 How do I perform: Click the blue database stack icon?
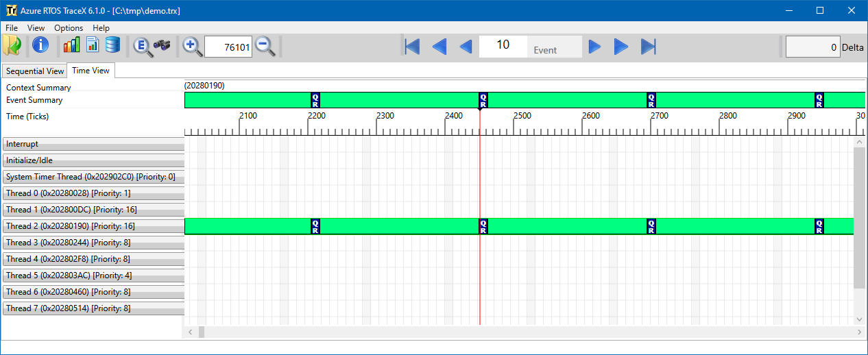[x=112, y=46]
